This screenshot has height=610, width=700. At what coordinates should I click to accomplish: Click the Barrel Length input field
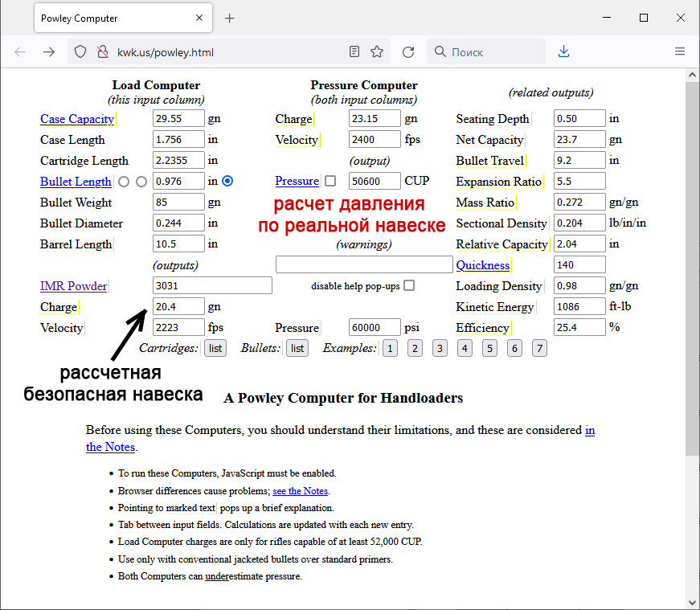pyautogui.click(x=178, y=244)
